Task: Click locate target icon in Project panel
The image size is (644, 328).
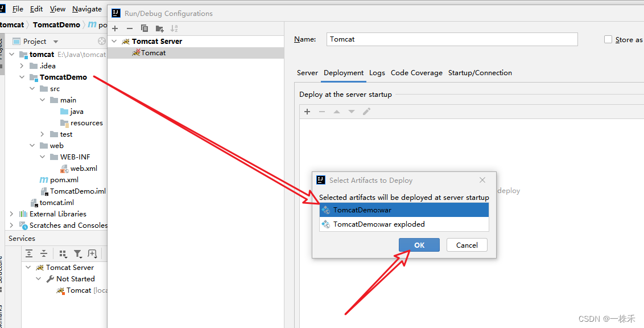Action: 102,41
